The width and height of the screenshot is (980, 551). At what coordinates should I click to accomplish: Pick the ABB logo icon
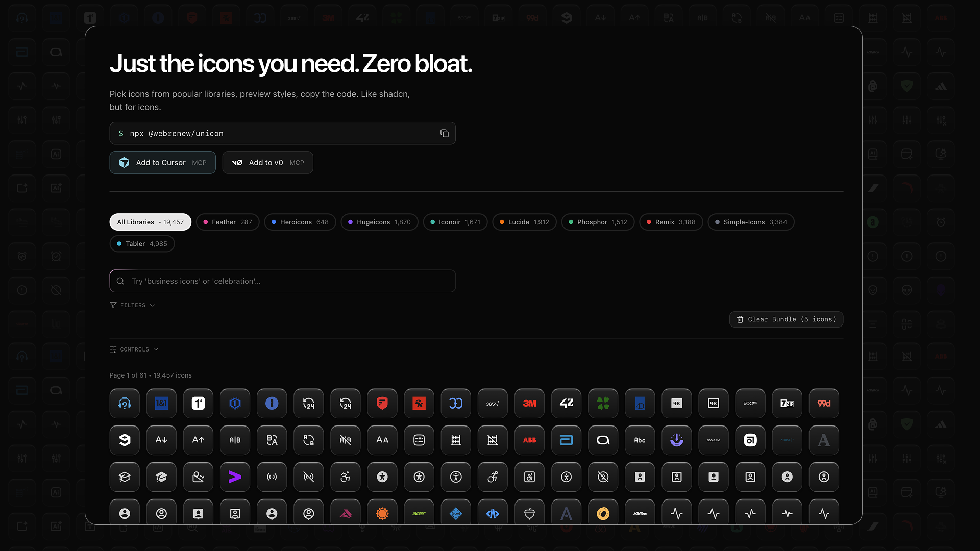tap(529, 440)
